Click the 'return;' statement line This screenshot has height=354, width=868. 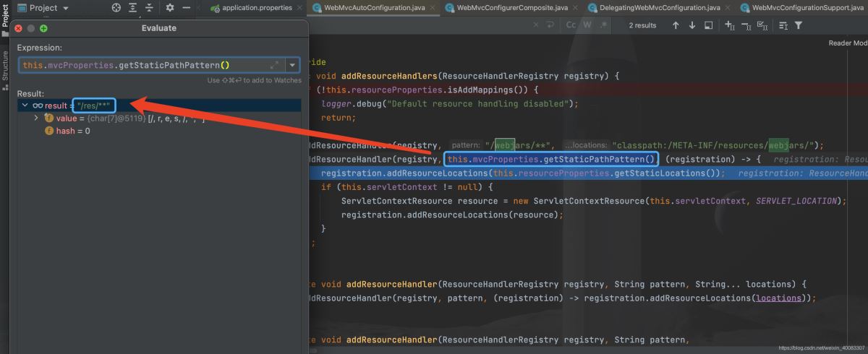pyautogui.click(x=339, y=118)
